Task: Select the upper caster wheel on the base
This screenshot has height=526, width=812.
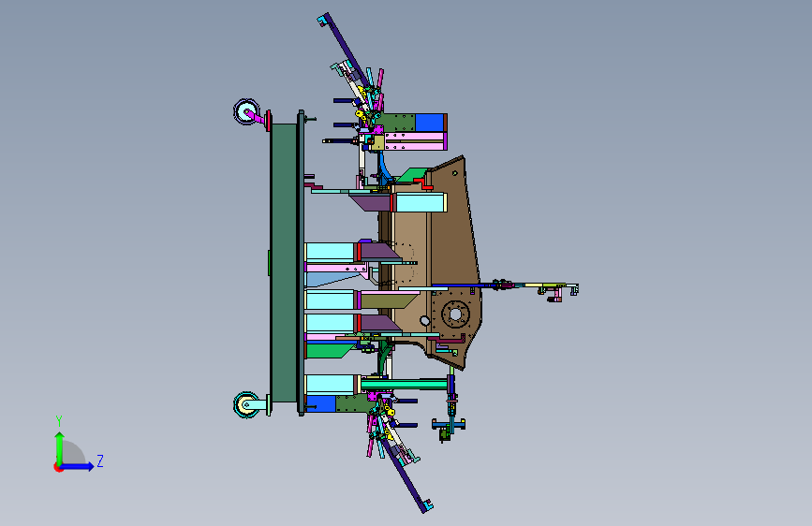Action: (246, 111)
